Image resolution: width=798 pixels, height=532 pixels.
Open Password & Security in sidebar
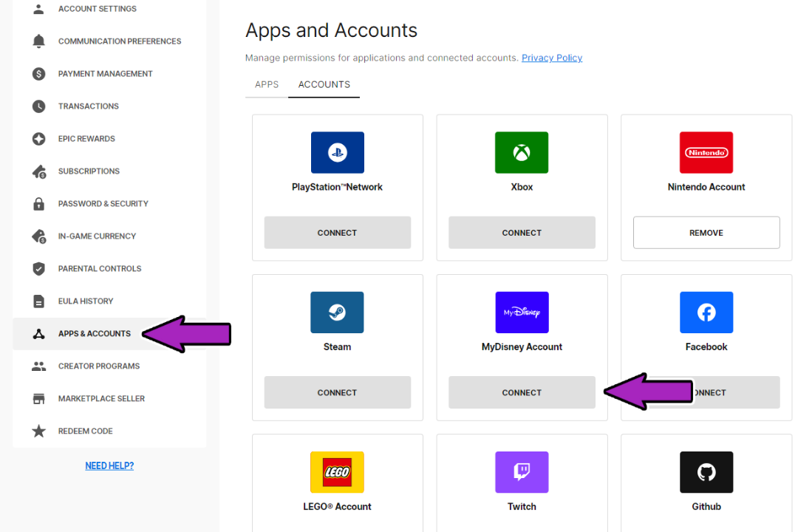tap(103, 203)
